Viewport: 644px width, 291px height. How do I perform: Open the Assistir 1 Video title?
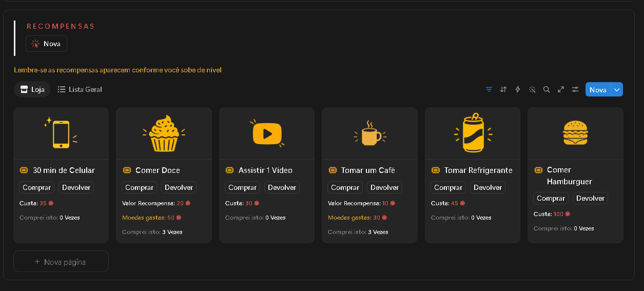tap(265, 170)
